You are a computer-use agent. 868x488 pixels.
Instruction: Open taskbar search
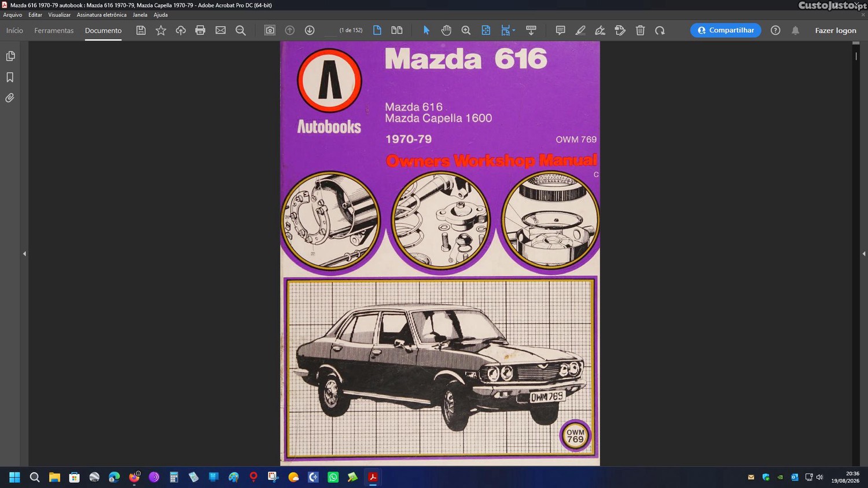pos(35,477)
